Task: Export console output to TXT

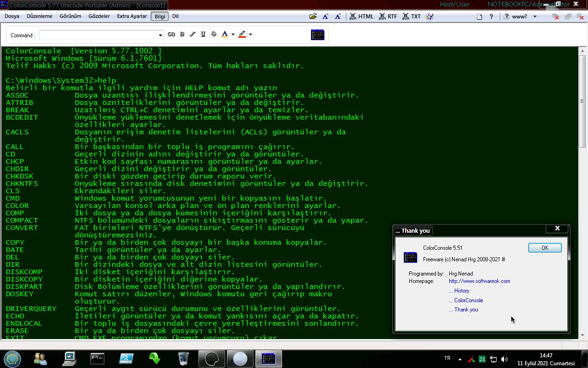Action: point(412,16)
